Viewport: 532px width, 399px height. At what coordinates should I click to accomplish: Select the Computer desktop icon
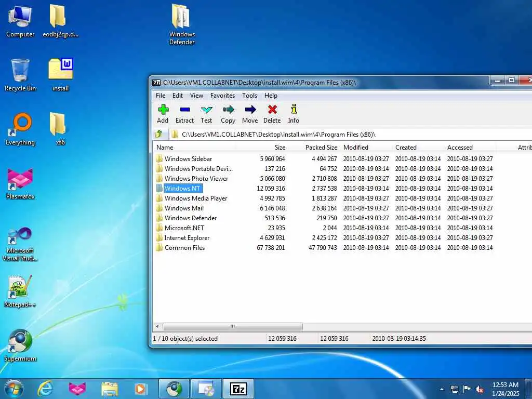point(20,21)
